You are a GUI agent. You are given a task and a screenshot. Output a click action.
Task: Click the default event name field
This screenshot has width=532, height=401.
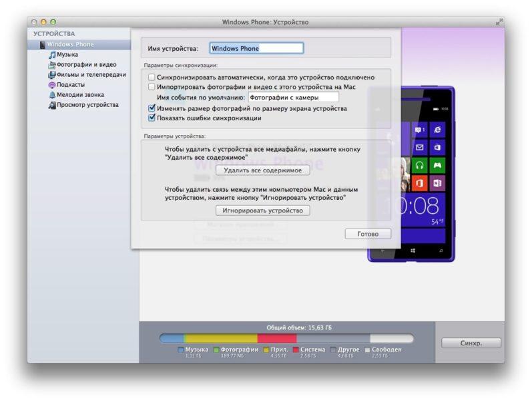click(x=293, y=98)
